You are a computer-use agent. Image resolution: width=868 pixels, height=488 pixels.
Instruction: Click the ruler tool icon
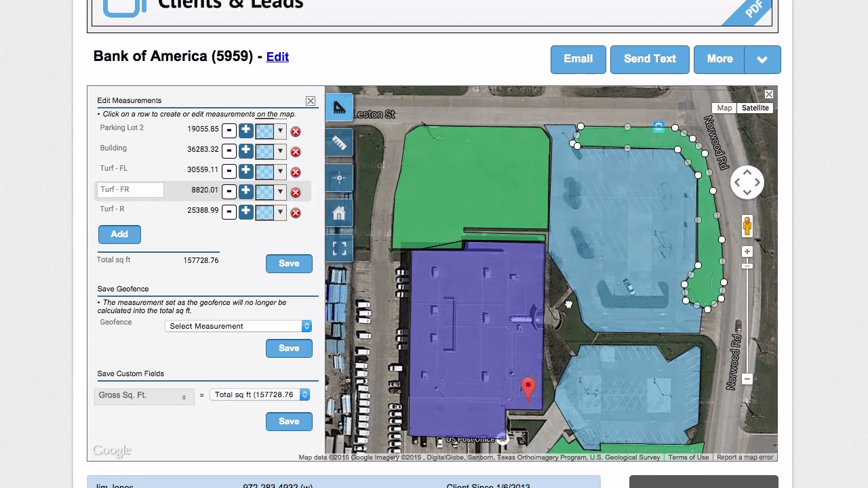[x=339, y=143]
